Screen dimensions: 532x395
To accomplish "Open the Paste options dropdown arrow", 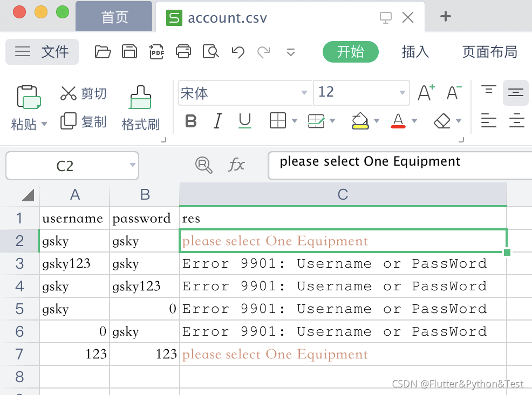I will [44, 124].
